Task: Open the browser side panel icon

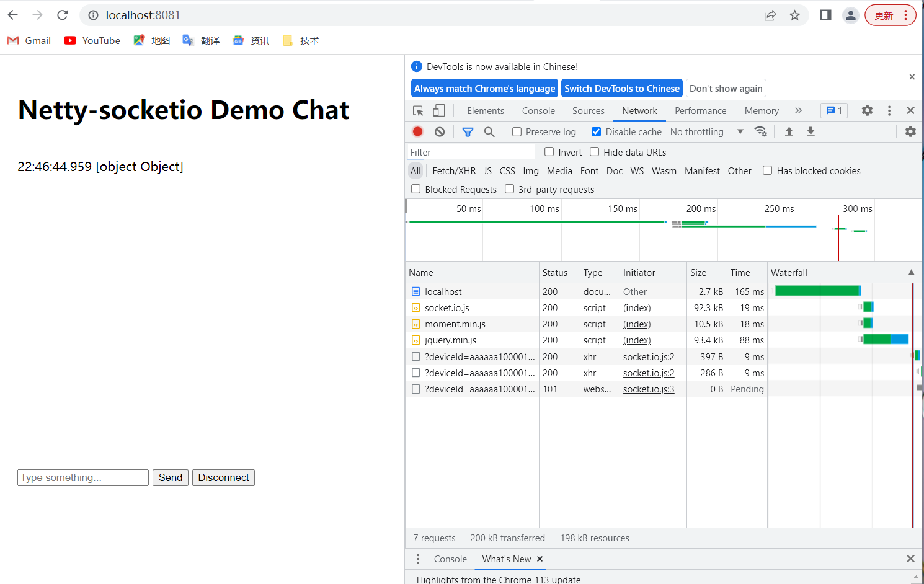Action: tap(825, 15)
